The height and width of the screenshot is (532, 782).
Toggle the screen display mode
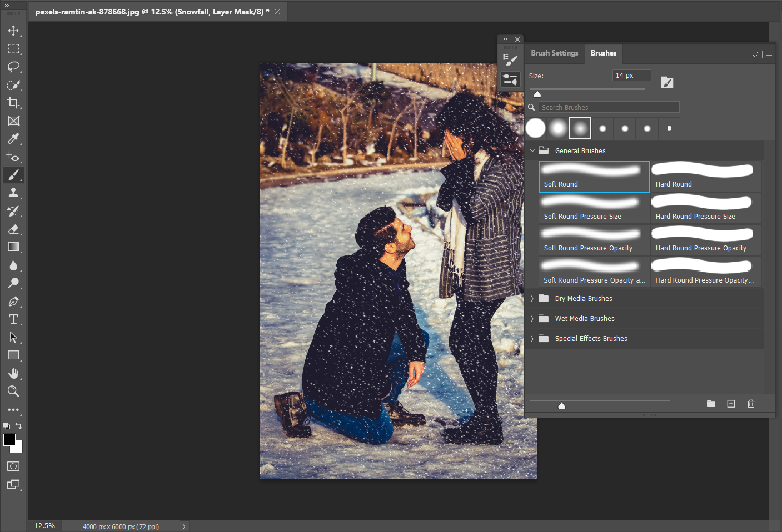click(13, 484)
